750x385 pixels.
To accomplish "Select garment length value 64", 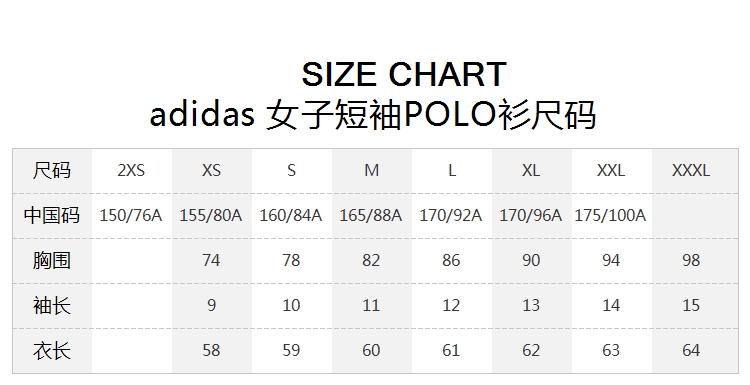I will [691, 350].
